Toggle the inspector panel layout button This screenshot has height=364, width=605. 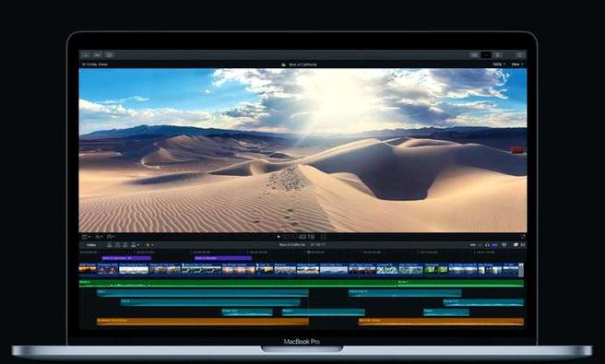pyautogui.click(x=498, y=55)
